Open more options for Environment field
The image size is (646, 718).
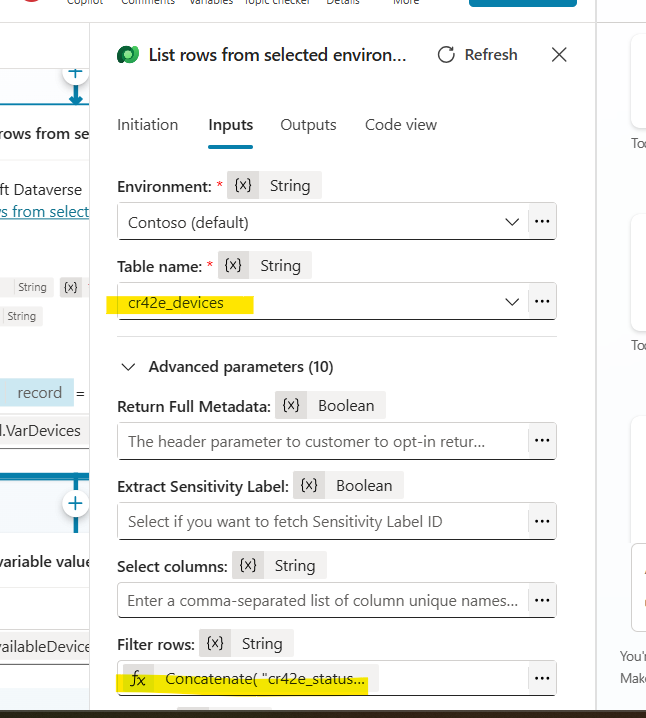point(542,222)
